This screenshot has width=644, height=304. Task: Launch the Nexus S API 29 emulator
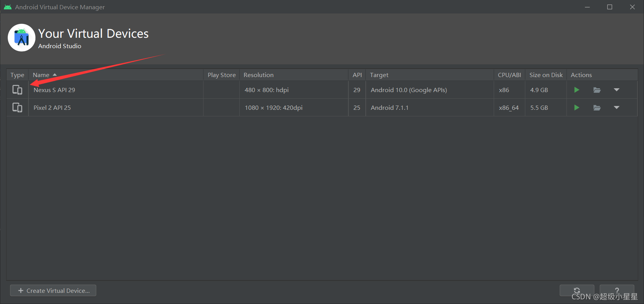(577, 90)
